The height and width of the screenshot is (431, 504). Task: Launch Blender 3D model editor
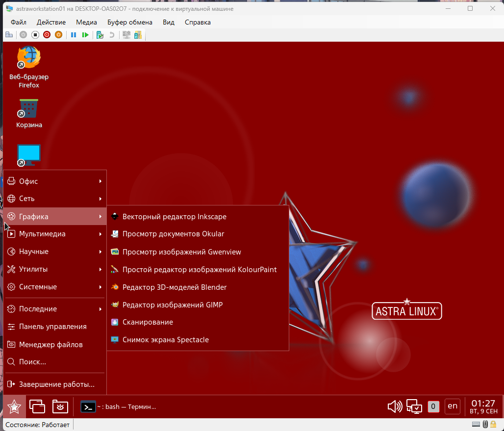pos(174,287)
